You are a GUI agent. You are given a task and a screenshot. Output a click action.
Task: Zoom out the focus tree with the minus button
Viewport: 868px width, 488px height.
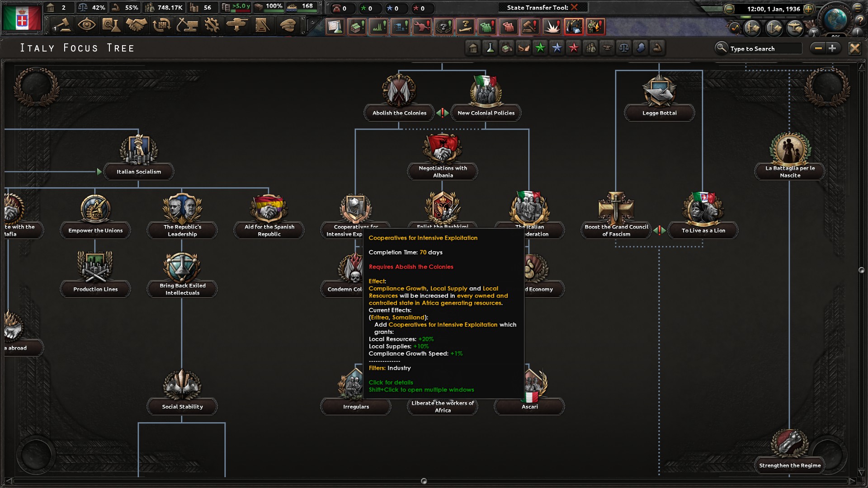[819, 48]
